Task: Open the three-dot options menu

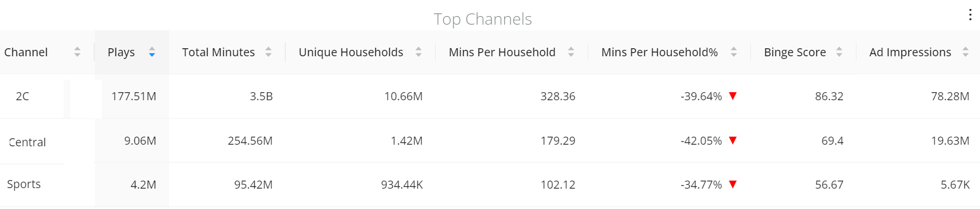Action: (970, 14)
